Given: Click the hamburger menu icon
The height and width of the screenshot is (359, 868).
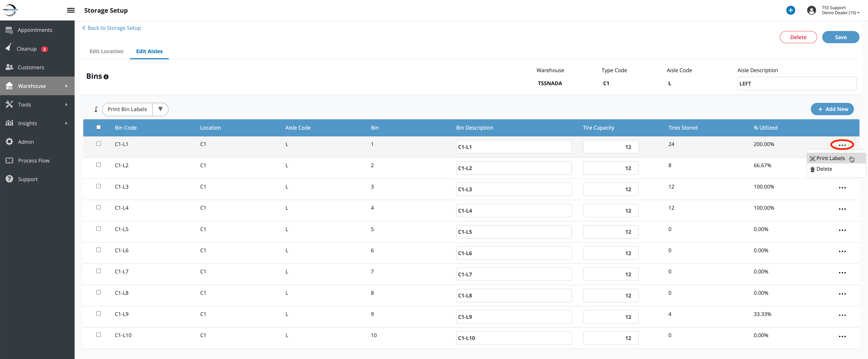Looking at the screenshot, I should (x=71, y=11).
